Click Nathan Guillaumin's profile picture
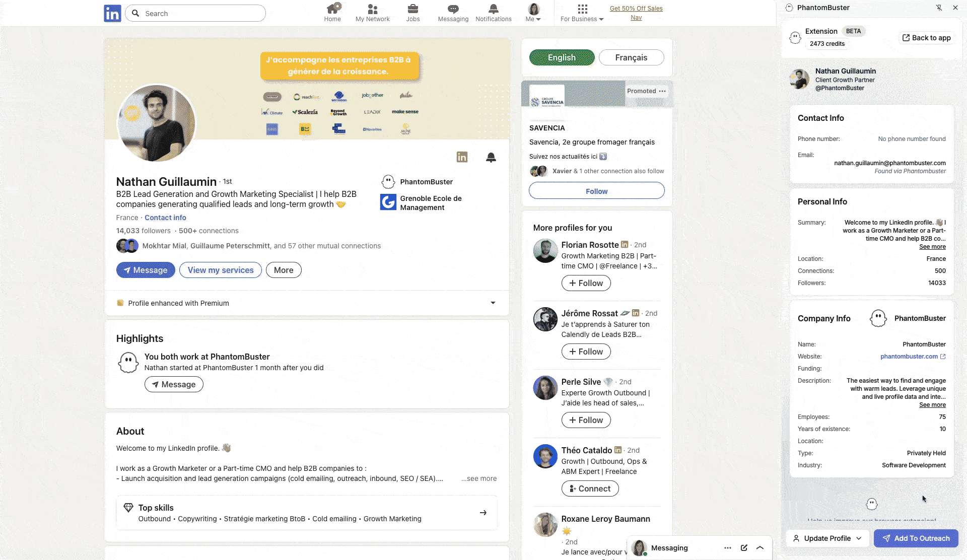This screenshot has width=967, height=560. click(156, 123)
